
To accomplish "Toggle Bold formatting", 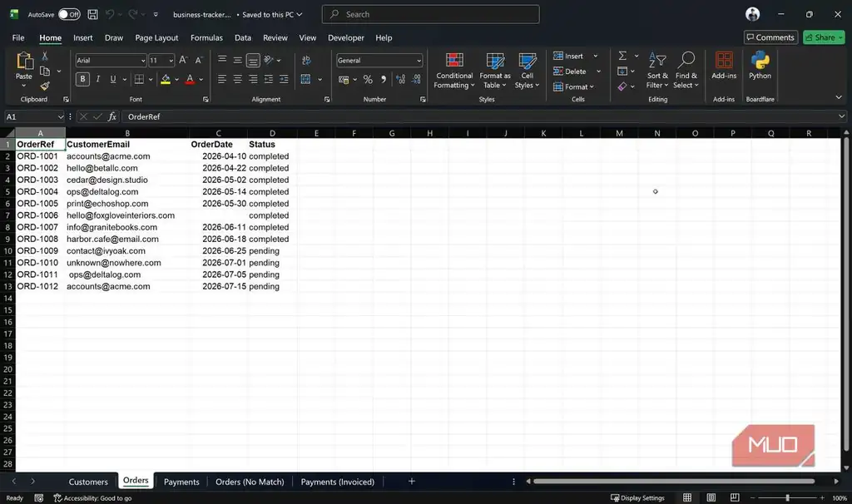I will tap(82, 79).
